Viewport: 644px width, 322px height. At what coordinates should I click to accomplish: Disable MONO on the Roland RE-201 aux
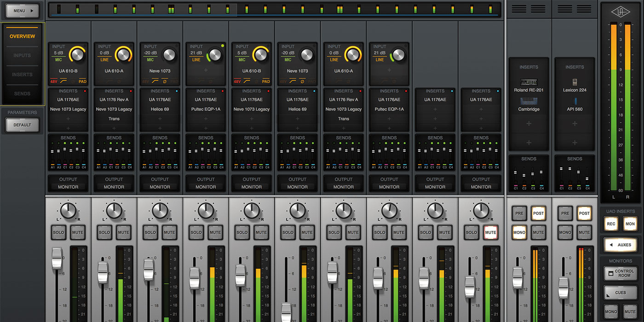tap(519, 232)
